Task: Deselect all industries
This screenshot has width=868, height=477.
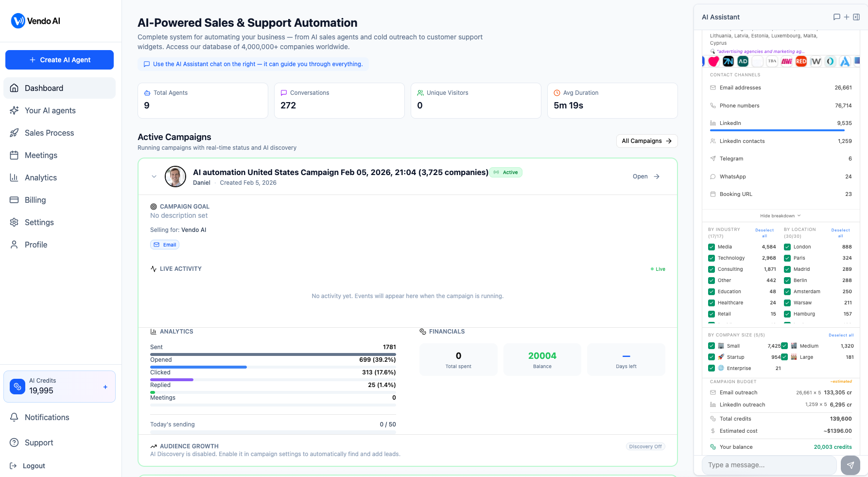Action: (764, 233)
